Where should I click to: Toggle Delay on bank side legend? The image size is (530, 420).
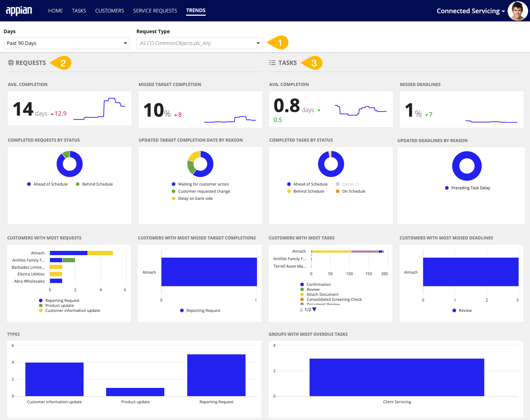pyautogui.click(x=192, y=198)
